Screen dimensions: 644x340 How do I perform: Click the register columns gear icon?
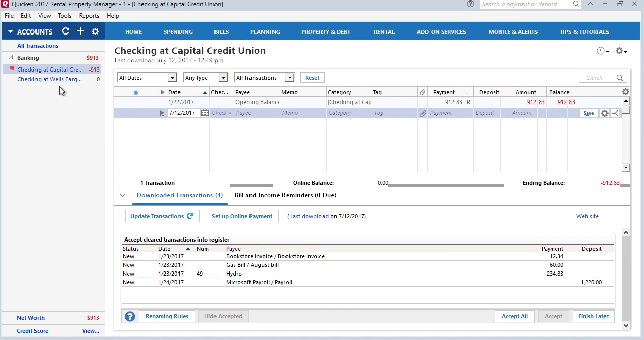[x=626, y=92]
